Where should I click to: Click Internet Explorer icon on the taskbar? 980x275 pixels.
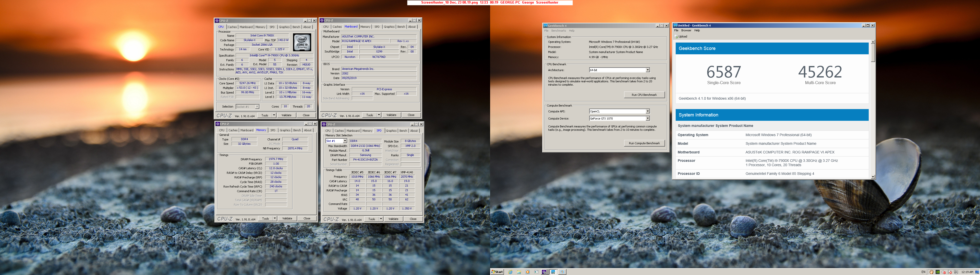pyautogui.click(x=510, y=272)
